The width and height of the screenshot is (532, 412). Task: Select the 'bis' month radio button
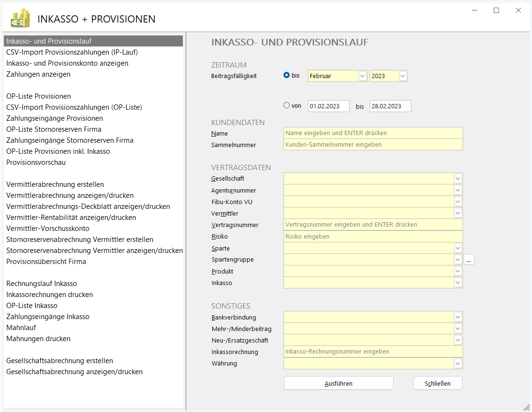[x=287, y=75]
